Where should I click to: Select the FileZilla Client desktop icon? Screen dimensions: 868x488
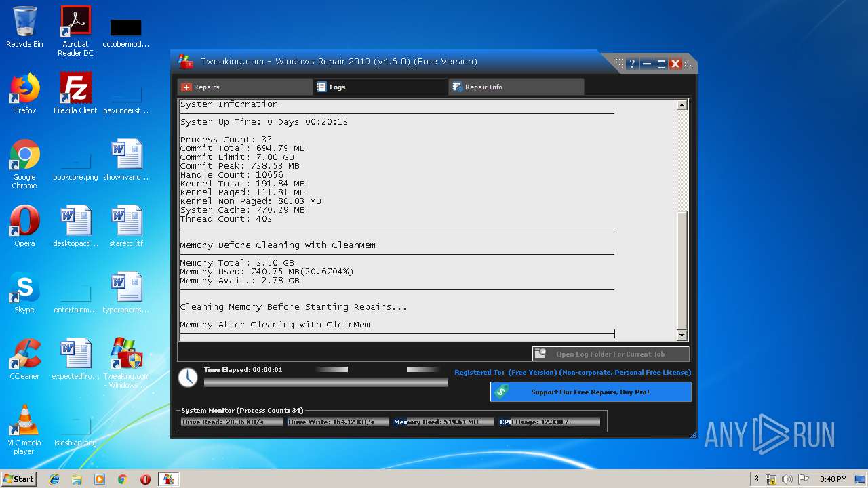coord(75,94)
